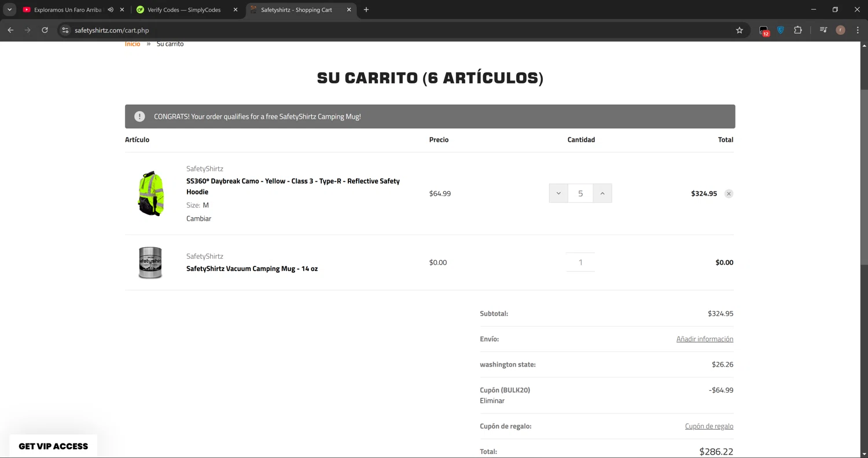The height and width of the screenshot is (458, 868).
Task: Reload the page with refresh icon
Action: (x=45, y=30)
